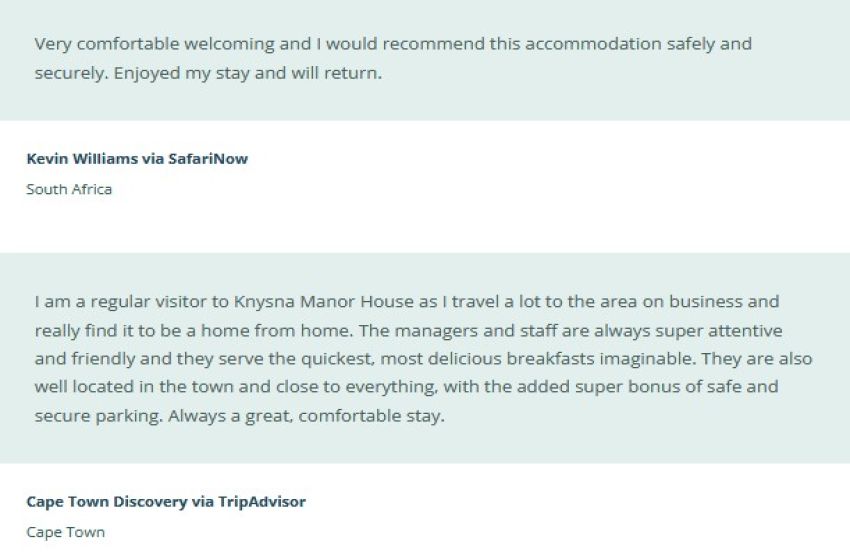
Task: Click the South Africa location text
Action: point(69,189)
